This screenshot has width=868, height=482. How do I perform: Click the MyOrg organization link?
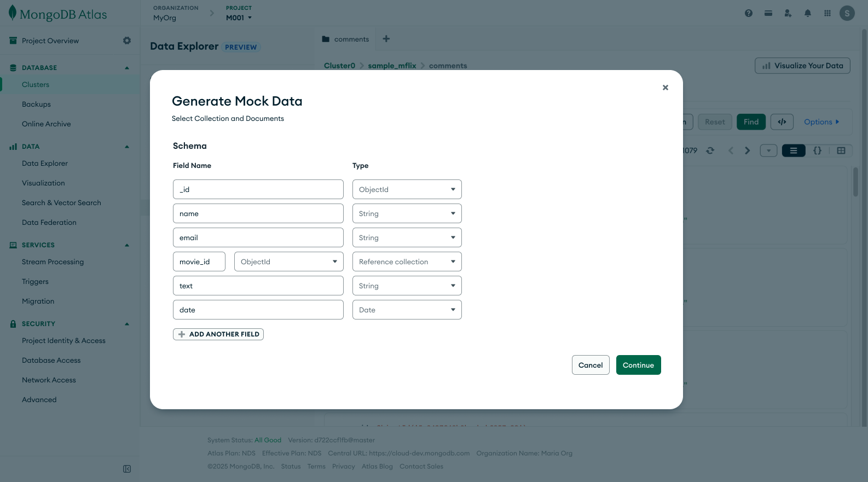165,18
